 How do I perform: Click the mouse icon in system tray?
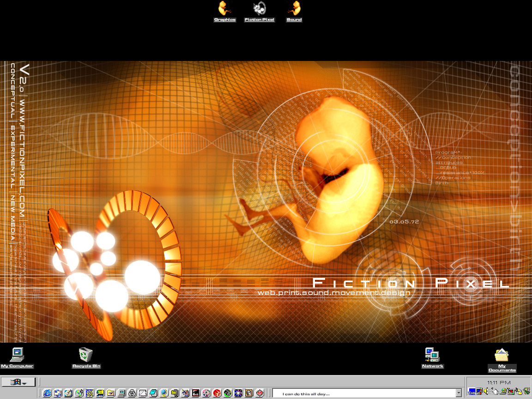tap(495, 392)
